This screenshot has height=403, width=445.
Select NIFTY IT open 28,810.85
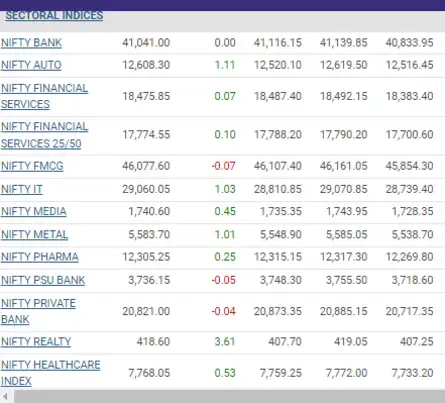(x=278, y=189)
